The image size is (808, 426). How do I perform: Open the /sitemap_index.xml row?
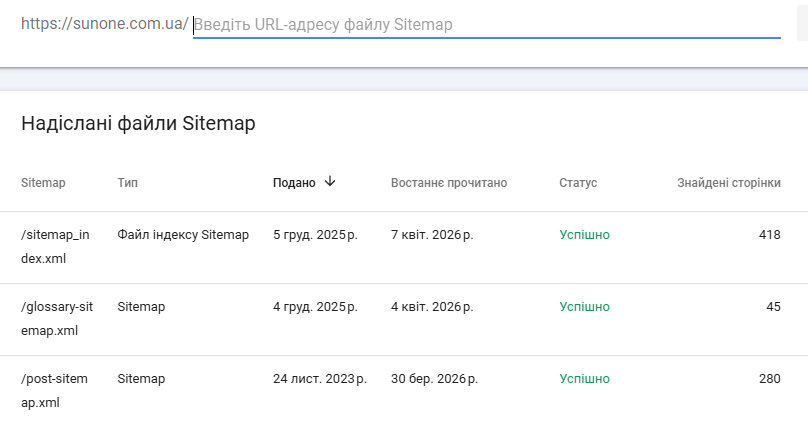point(55,247)
